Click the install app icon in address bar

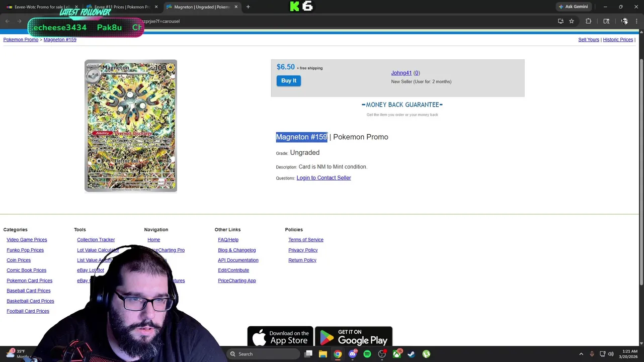[560, 21]
